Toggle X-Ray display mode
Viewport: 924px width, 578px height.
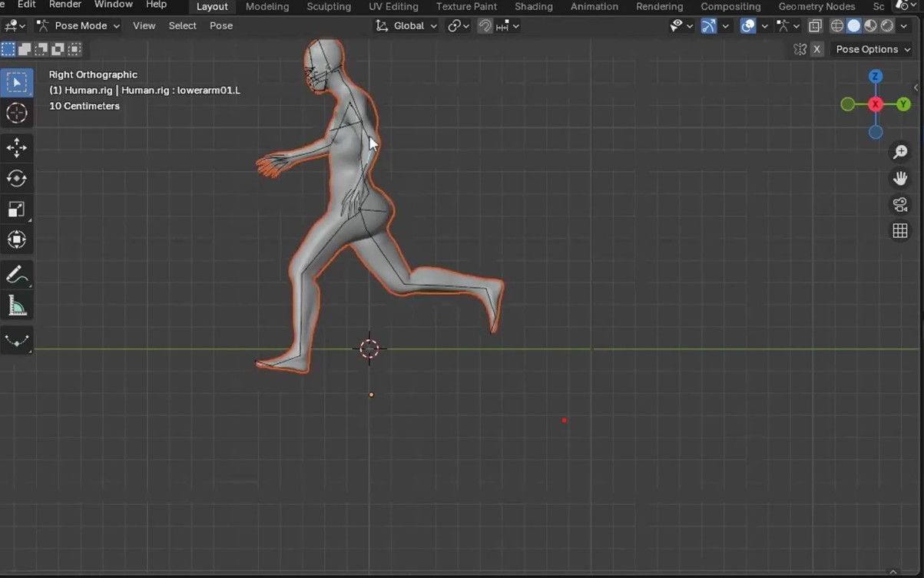coord(815,26)
